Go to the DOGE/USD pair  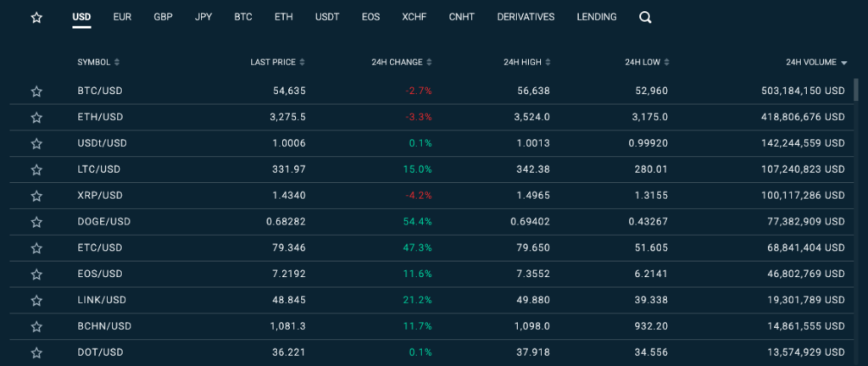[x=104, y=221]
